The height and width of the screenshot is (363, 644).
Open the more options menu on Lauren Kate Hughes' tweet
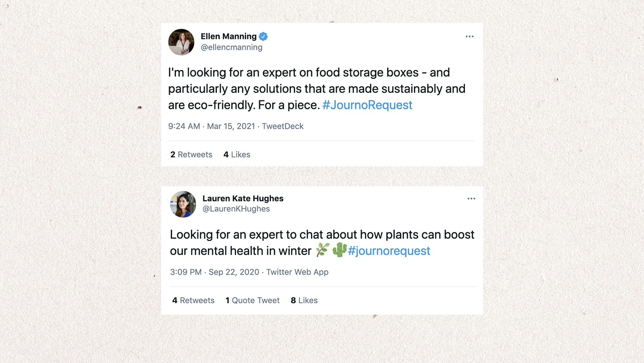[471, 199]
